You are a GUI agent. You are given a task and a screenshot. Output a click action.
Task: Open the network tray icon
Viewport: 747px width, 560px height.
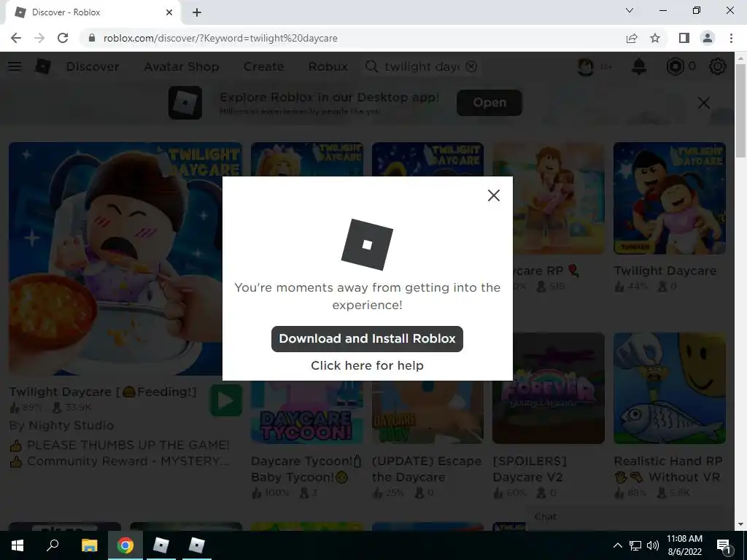[635, 545]
